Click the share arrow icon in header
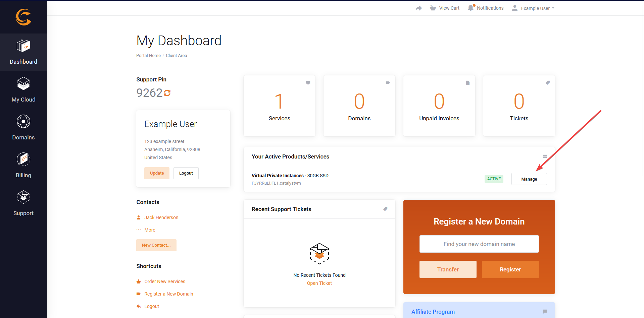Screen dimensions: 644x318 pos(418,8)
